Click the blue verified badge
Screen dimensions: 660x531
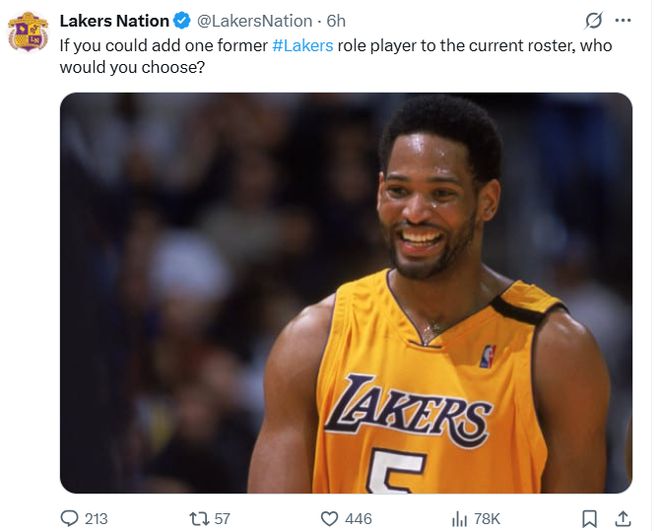tap(182, 21)
